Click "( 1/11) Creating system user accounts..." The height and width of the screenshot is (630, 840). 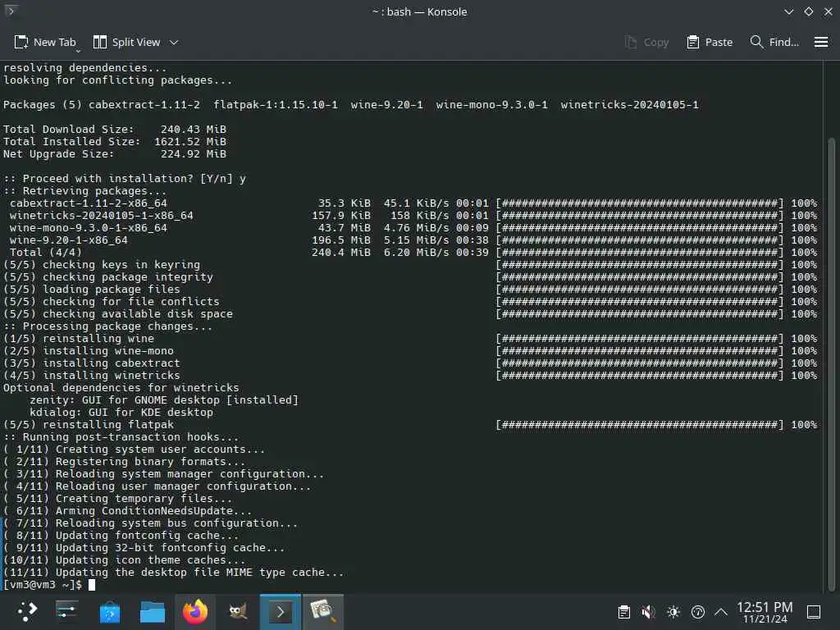[134, 450]
